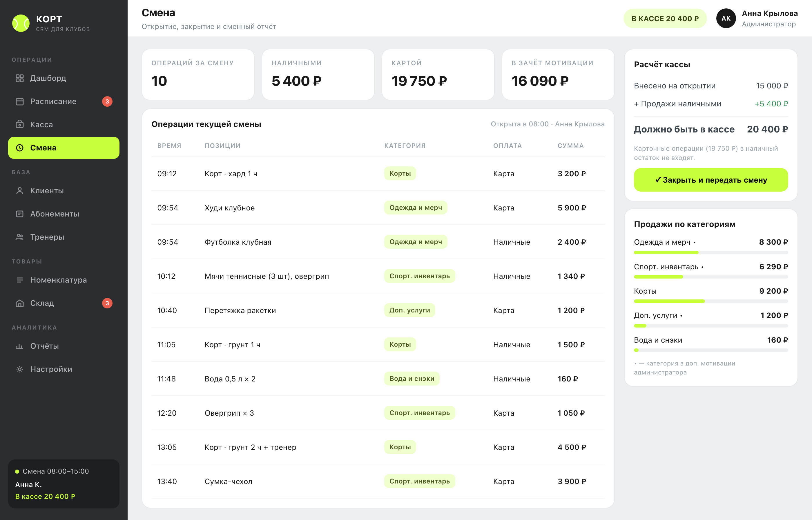Click the АК user avatar

[x=726, y=19]
